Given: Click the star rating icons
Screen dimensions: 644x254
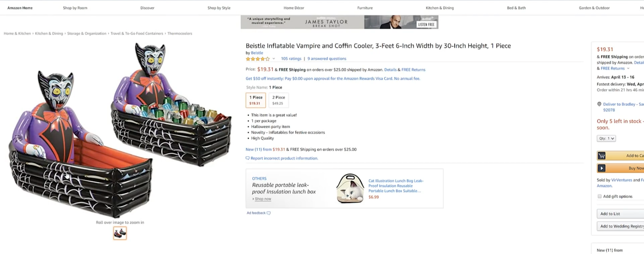Looking at the screenshot, I should coord(257,59).
